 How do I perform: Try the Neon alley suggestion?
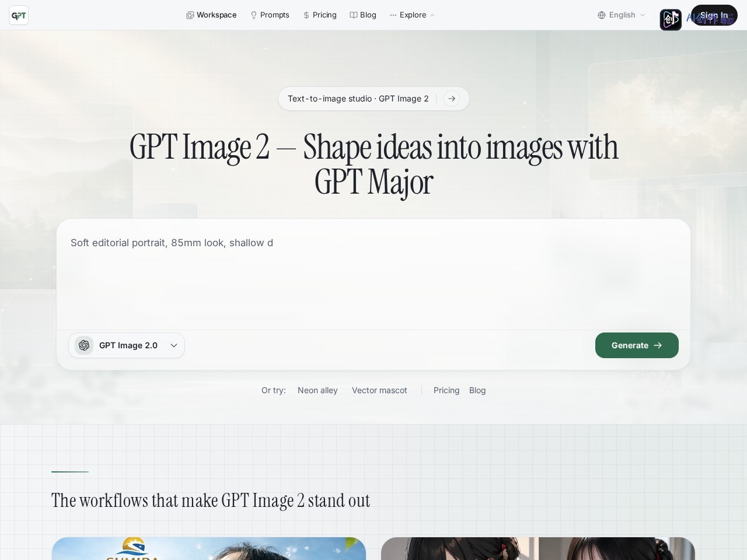317,390
